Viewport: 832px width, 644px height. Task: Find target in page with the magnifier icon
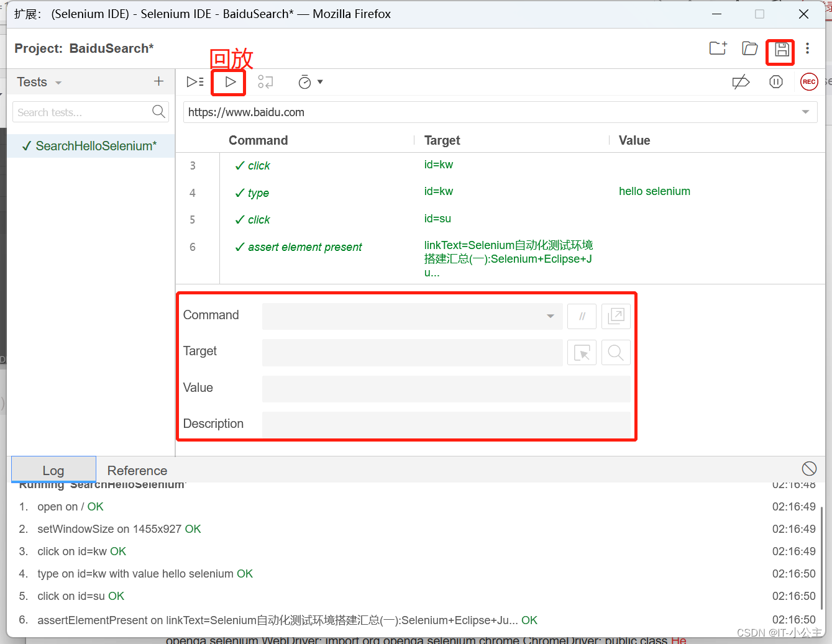(616, 353)
